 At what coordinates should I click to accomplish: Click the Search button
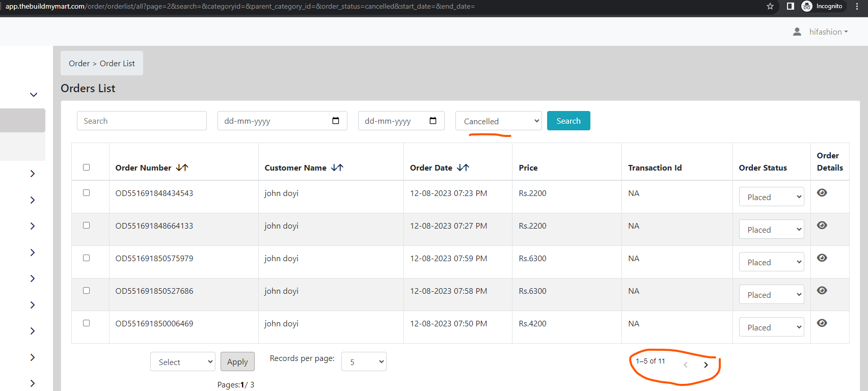click(568, 121)
